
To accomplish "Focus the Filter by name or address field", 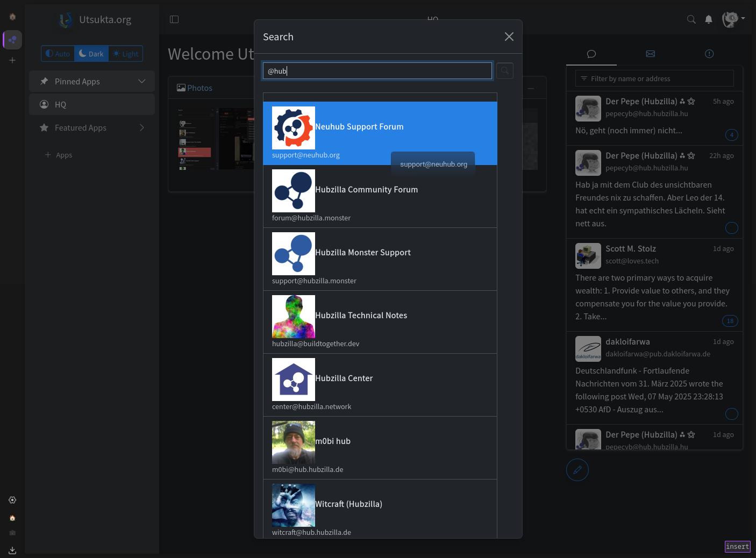I will [x=654, y=78].
